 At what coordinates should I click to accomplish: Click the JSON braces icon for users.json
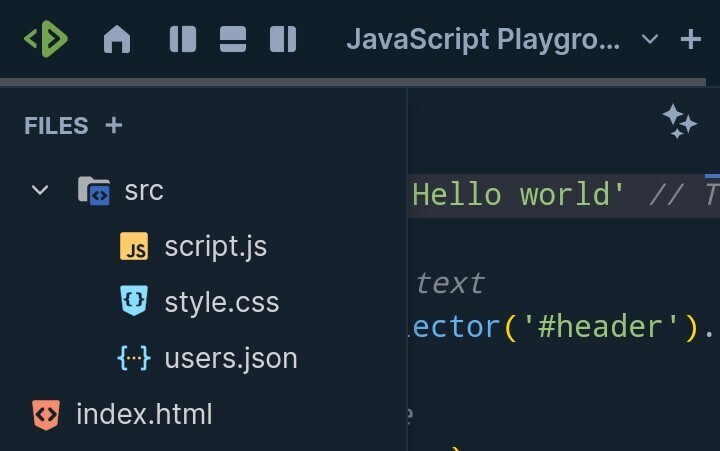(x=134, y=358)
